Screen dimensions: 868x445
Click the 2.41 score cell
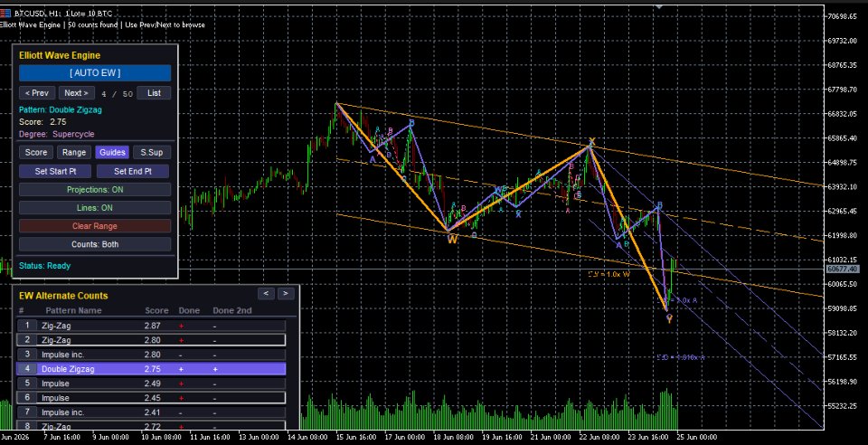tap(152, 412)
